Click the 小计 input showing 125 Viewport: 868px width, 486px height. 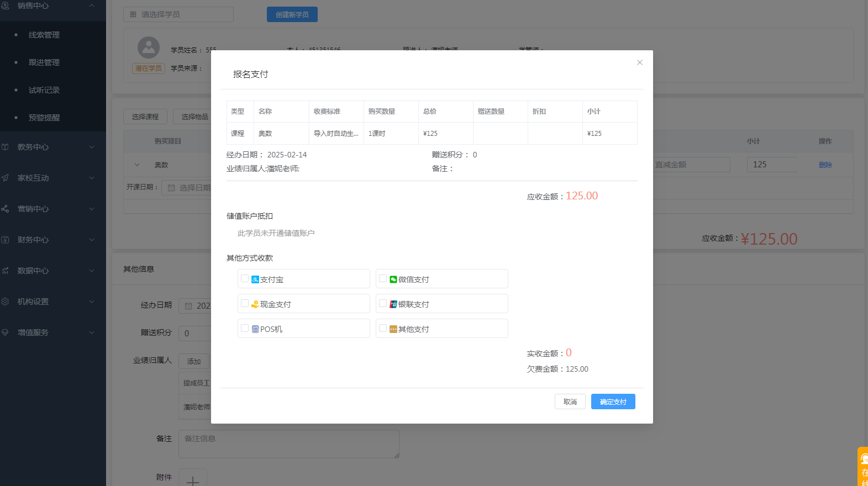tap(772, 165)
